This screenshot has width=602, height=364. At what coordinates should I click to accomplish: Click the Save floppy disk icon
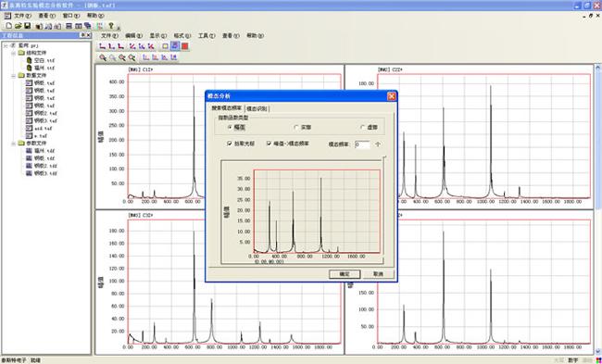point(27,26)
